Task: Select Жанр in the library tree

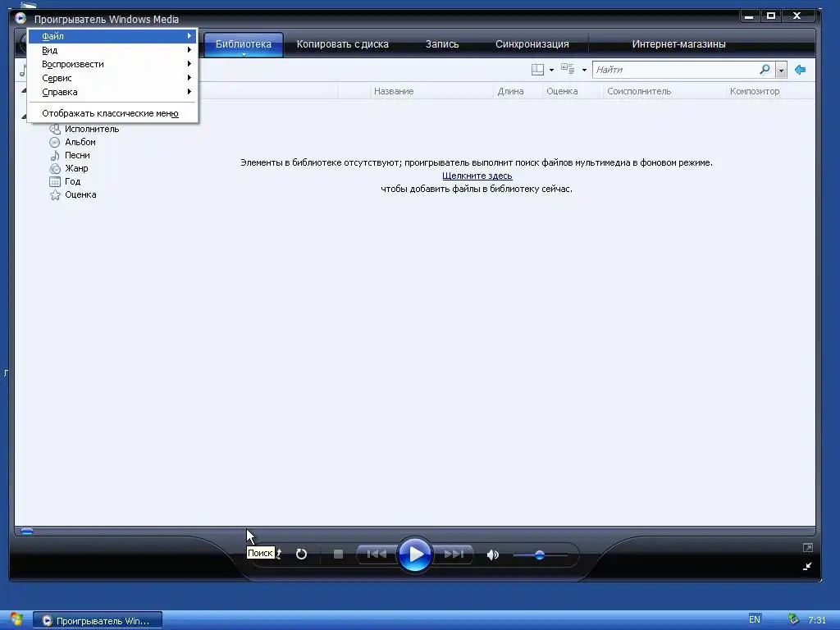Action: coord(76,168)
